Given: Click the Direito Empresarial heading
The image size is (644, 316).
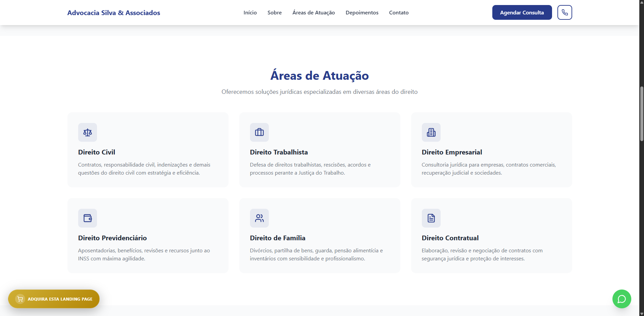Looking at the screenshot, I should [452, 152].
